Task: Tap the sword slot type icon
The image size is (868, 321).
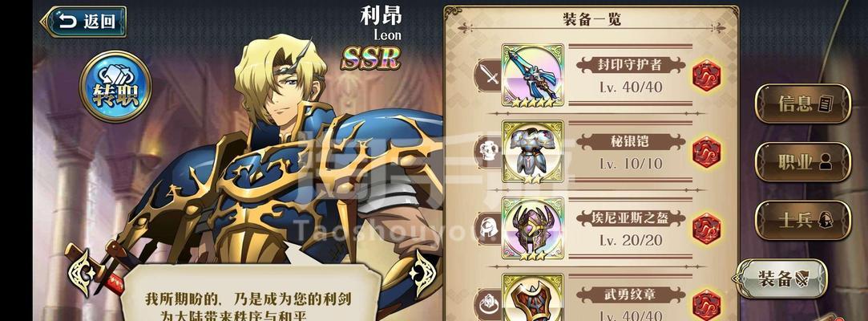Action: click(489, 75)
